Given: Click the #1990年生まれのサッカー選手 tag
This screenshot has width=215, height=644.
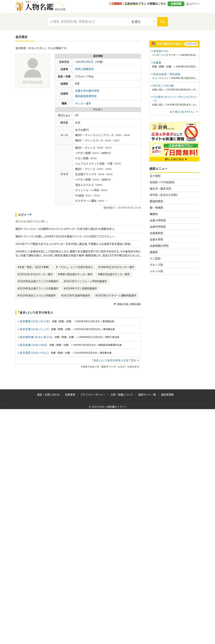Looking at the screenshot, I should pyautogui.click(x=116, y=267).
